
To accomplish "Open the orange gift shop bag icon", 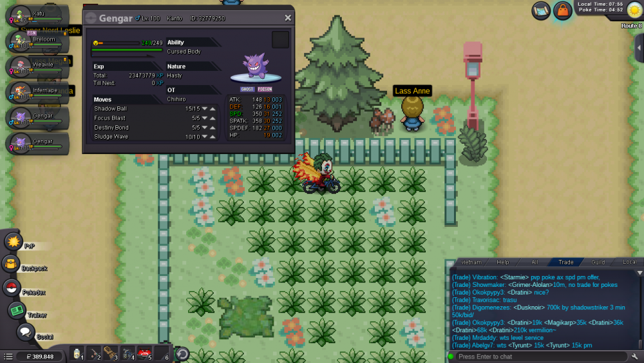I will [x=562, y=10].
